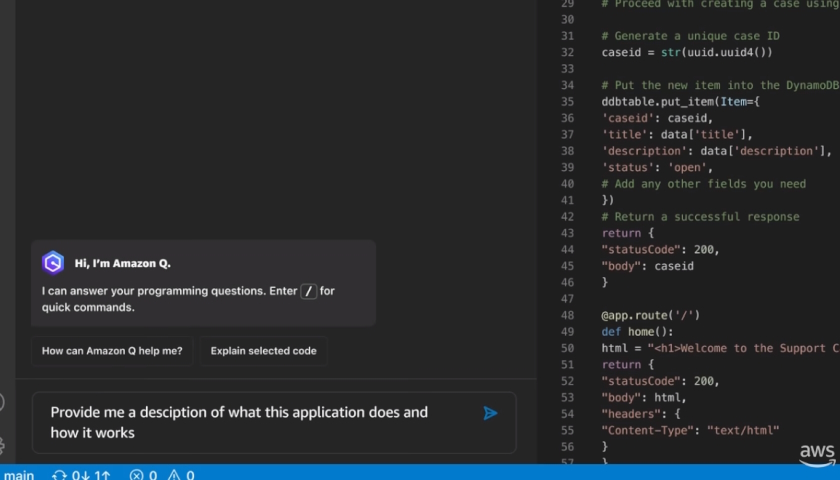This screenshot has height=480, width=840.
Task: Click the comment '# Generate a unique case ID'
Action: (691, 36)
